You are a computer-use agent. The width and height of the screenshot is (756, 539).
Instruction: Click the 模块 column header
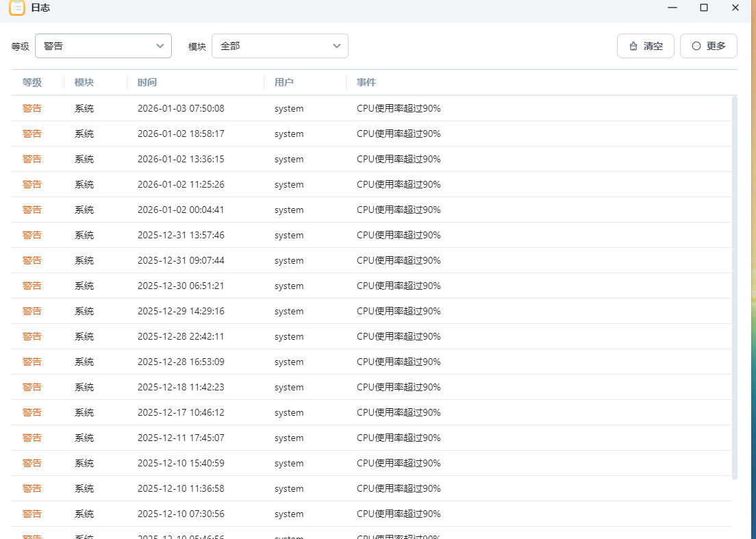pyautogui.click(x=84, y=82)
